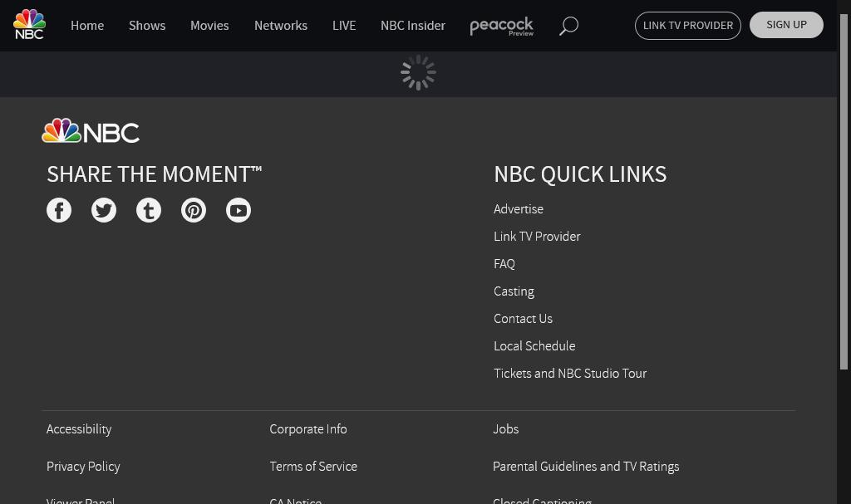Open the Peacock Preview logo

[501, 26]
